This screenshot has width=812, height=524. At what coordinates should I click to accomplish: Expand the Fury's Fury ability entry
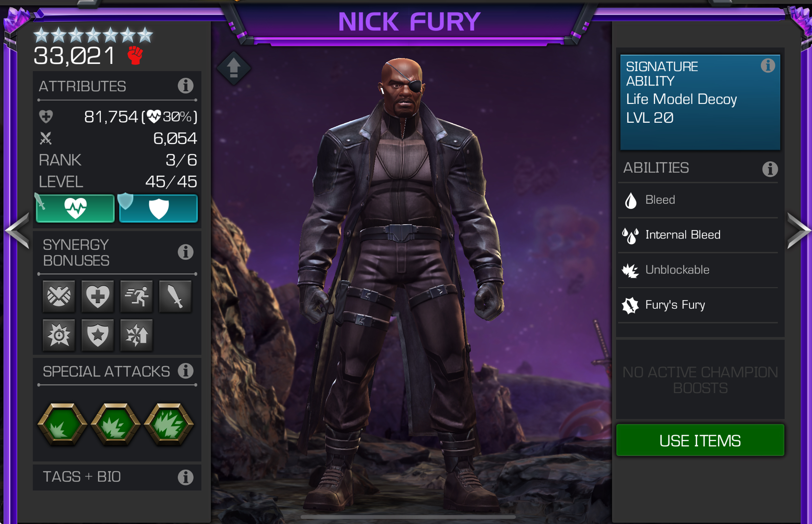[698, 305]
